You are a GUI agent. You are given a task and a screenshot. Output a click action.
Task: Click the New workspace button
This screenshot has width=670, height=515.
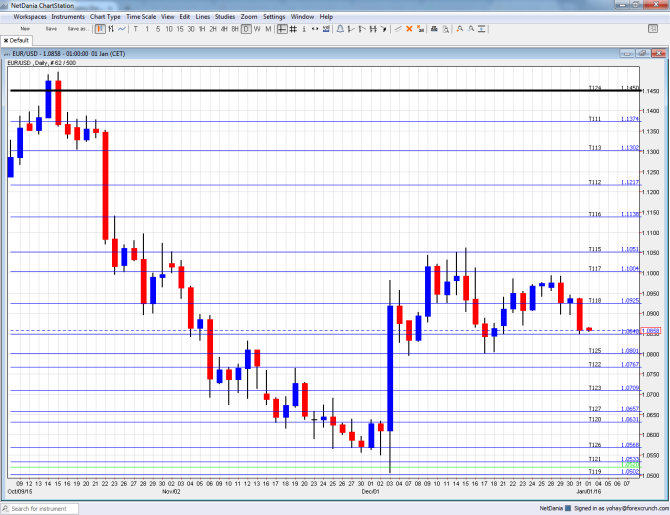click(25, 29)
